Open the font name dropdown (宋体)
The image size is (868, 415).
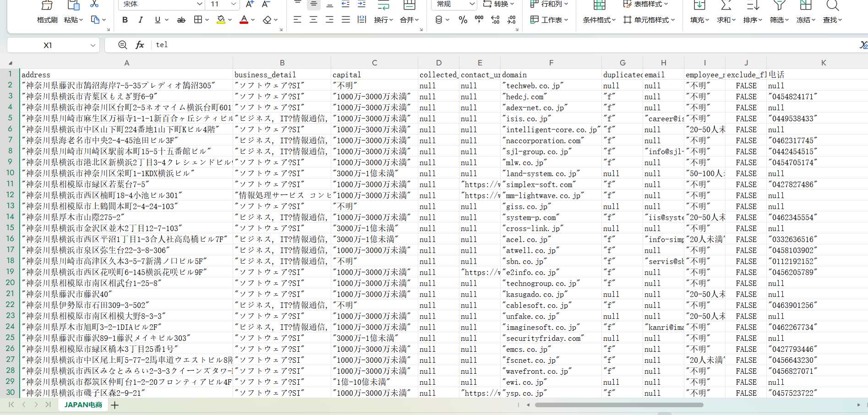200,4
